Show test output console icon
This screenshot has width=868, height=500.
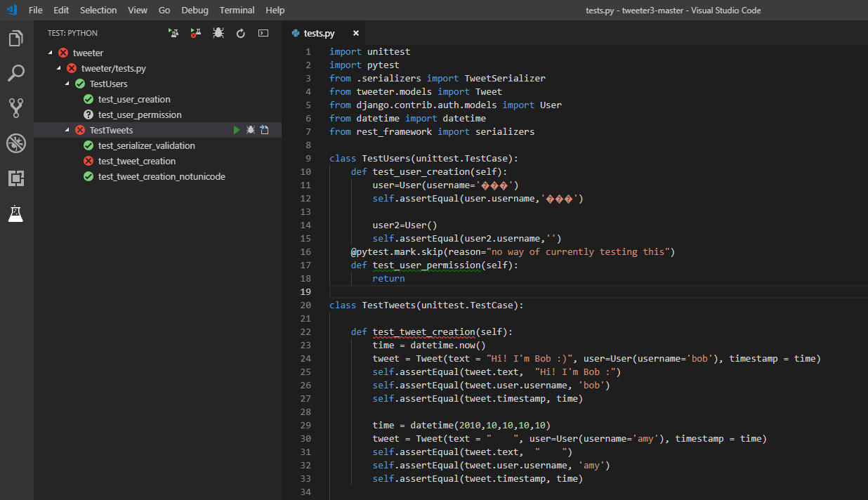pos(263,33)
